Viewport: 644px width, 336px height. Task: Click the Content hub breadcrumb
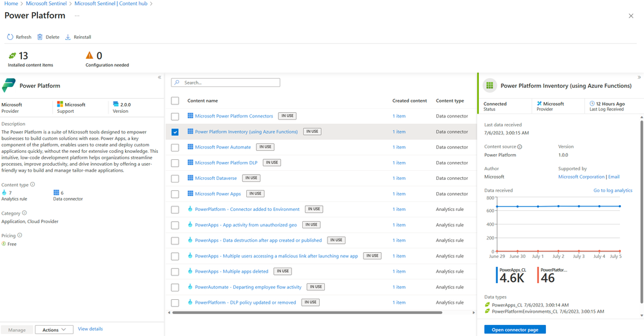(x=111, y=3)
